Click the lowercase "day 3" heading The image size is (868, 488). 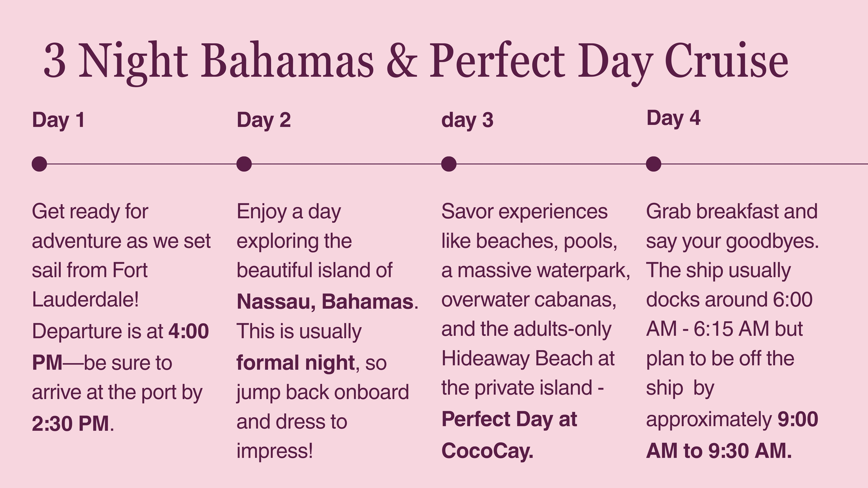(467, 120)
